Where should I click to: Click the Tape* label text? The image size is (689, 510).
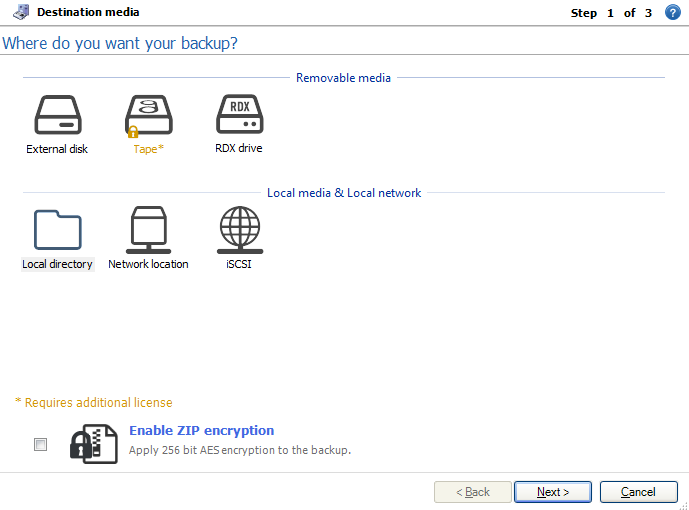click(x=149, y=149)
